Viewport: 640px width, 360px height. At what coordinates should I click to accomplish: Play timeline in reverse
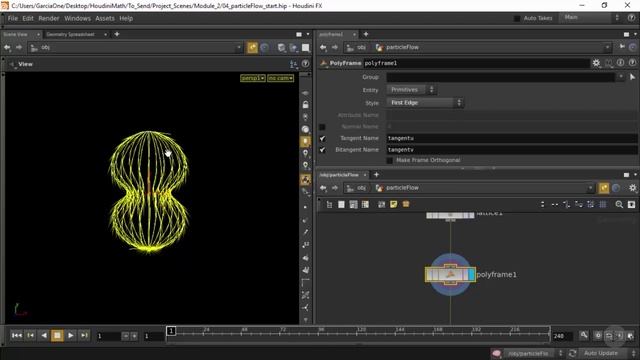click(44, 336)
